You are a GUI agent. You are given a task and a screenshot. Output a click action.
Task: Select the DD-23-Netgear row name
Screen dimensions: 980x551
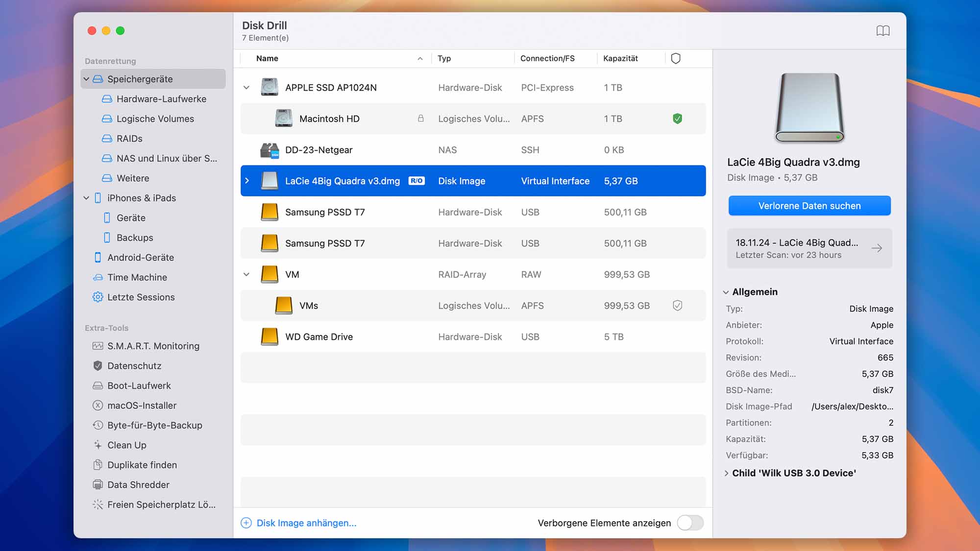(318, 150)
